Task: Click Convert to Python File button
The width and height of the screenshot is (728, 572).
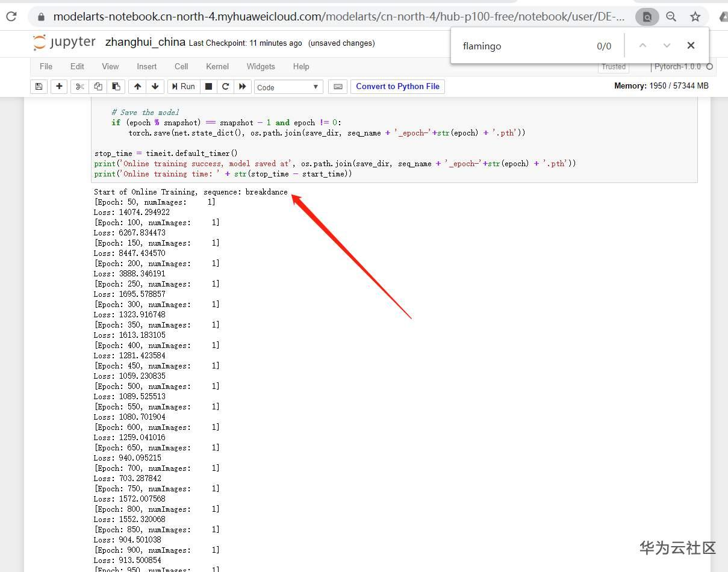Action: pyautogui.click(x=397, y=87)
